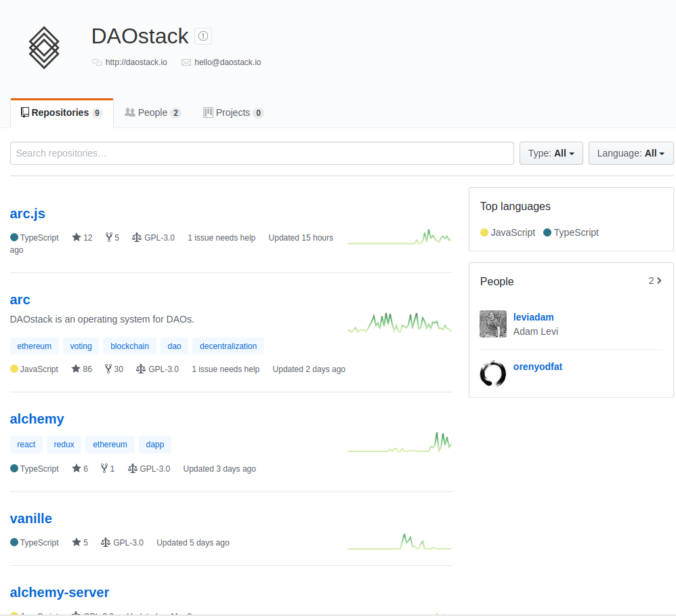676x616 pixels.
Task: Click the license scale icon in arc.js row
Action: coord(137,237)
